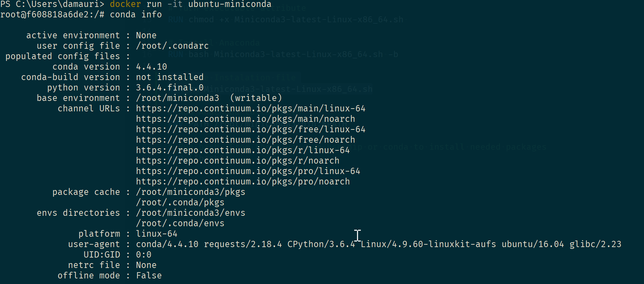Click the conda version value 4.4.10
The image size is (644, 284).
[152, 67]
